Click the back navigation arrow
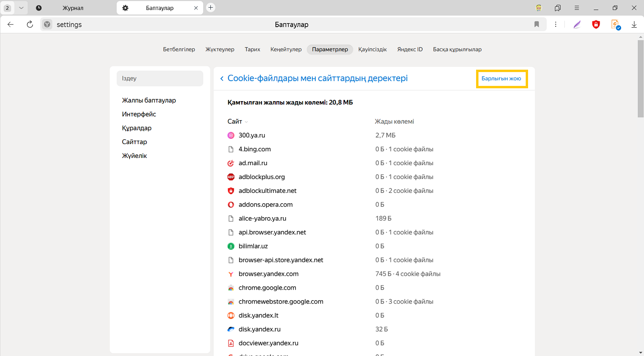The width and height of the screenshot is (644, 356). pyautogui.click(x=11, y=24)
